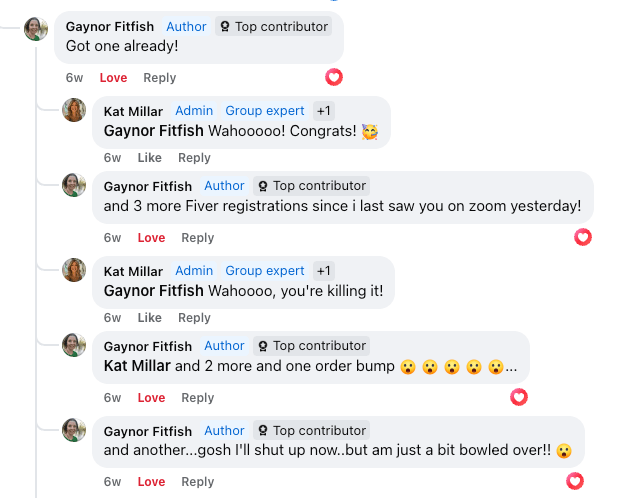Viewport: 626px width, 498px height.
Task: Like Kat Millar's "Wahooooo! Congrats!" reply
Action: click(149, 158)
